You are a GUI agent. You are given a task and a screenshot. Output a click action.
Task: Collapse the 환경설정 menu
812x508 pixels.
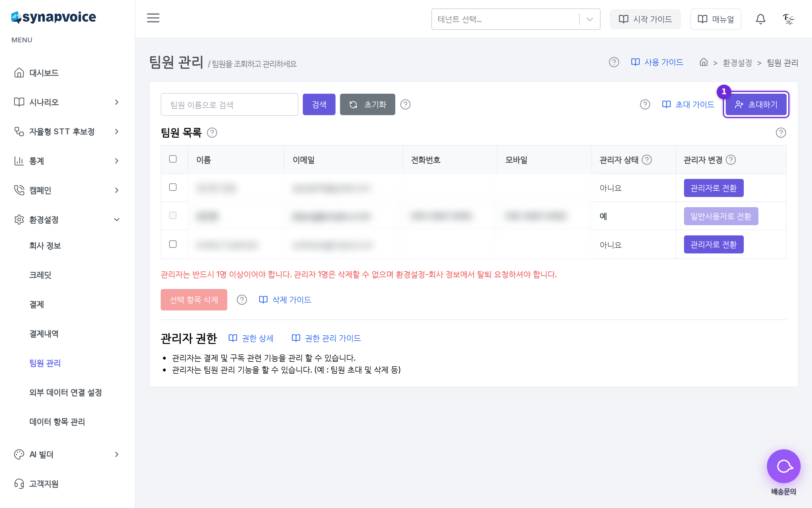coord(67,219)
